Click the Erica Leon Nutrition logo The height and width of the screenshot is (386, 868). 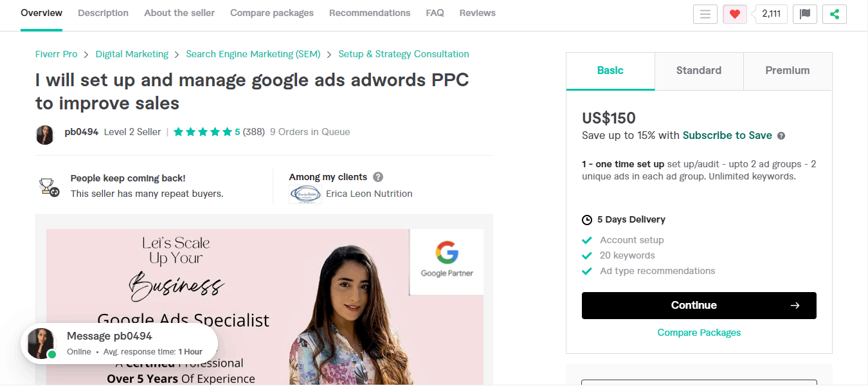pos(305,194)
